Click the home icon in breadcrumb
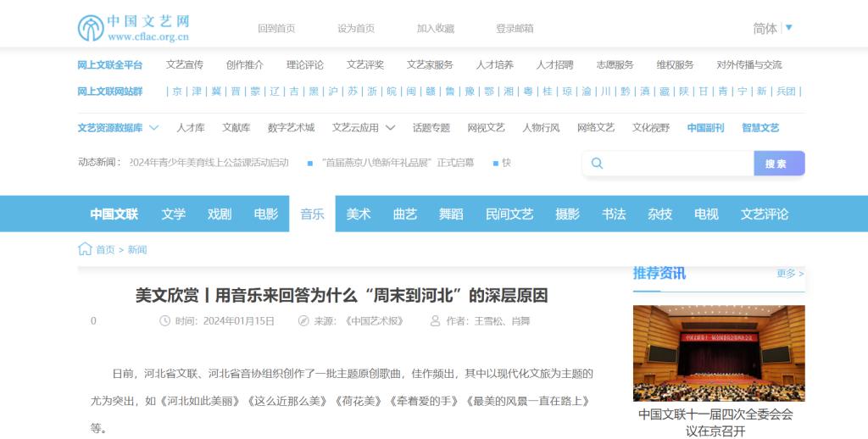This screenshot has height=439, width=868. (x=85, y=249)
